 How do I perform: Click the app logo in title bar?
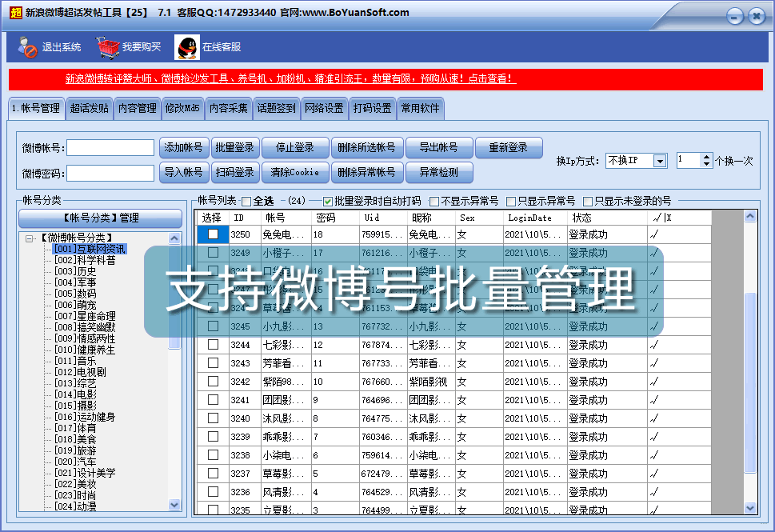[x=16, y=12]
